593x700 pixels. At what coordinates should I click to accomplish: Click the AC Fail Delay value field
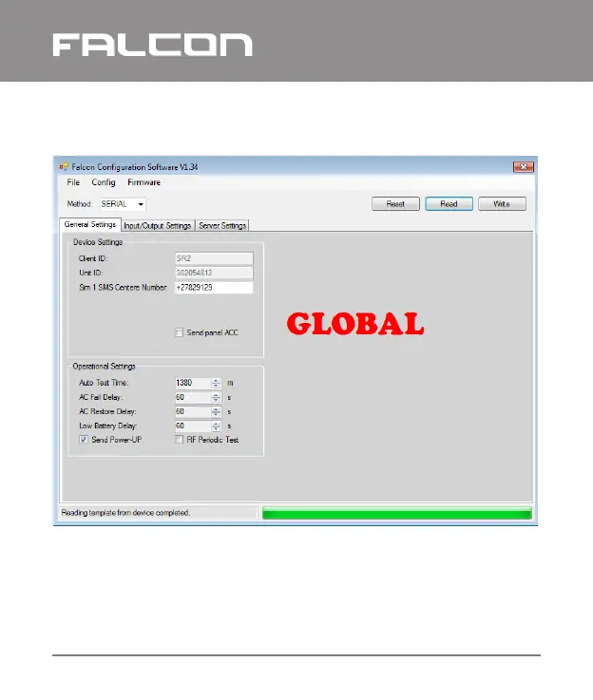tap(193, 397)
